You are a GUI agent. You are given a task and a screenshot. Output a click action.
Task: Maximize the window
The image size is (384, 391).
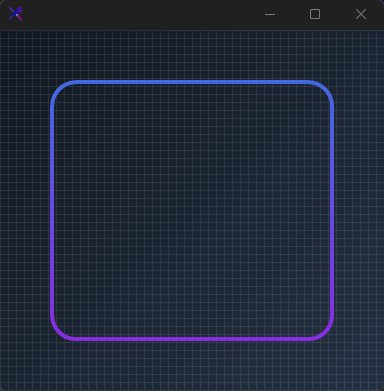click(315, 14)
